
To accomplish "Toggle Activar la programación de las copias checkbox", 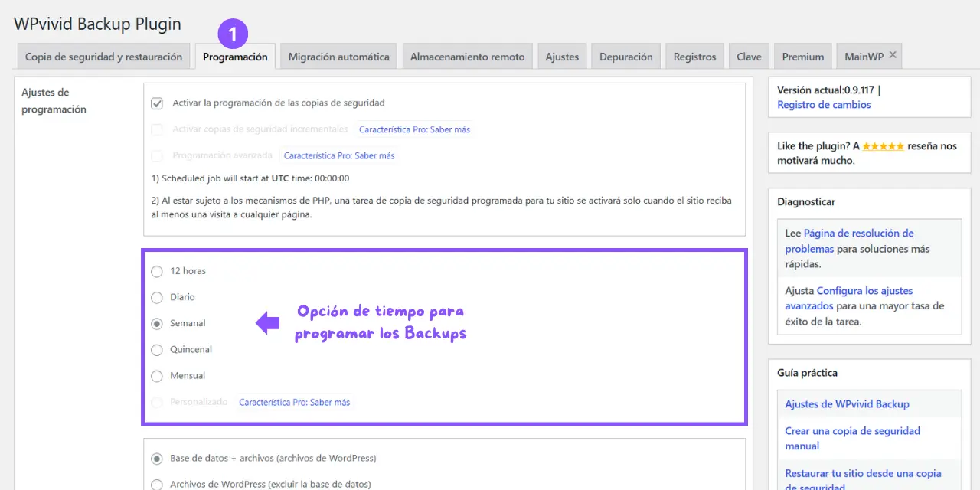I will pyautogui.click(x=157, y=103).
